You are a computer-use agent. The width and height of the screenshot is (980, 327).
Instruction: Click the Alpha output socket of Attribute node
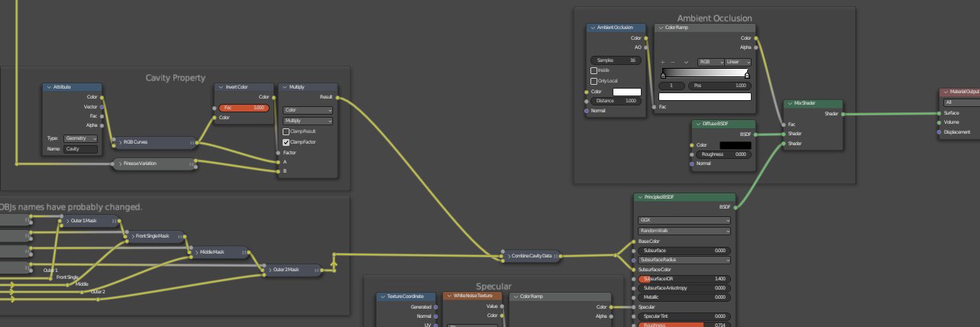102,125
